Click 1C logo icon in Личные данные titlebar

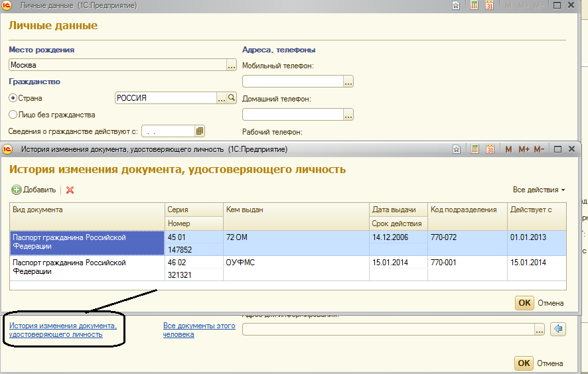pos(7,5)
